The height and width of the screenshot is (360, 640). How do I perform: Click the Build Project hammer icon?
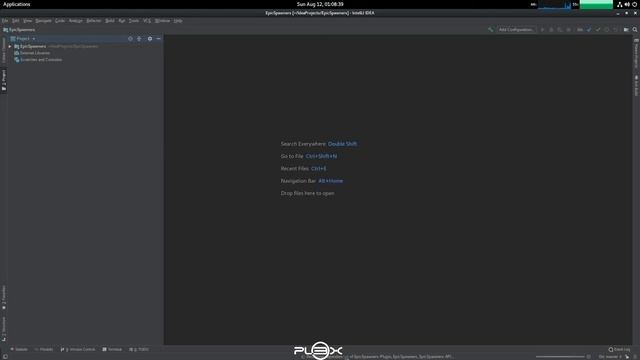(x=491, y=30)
